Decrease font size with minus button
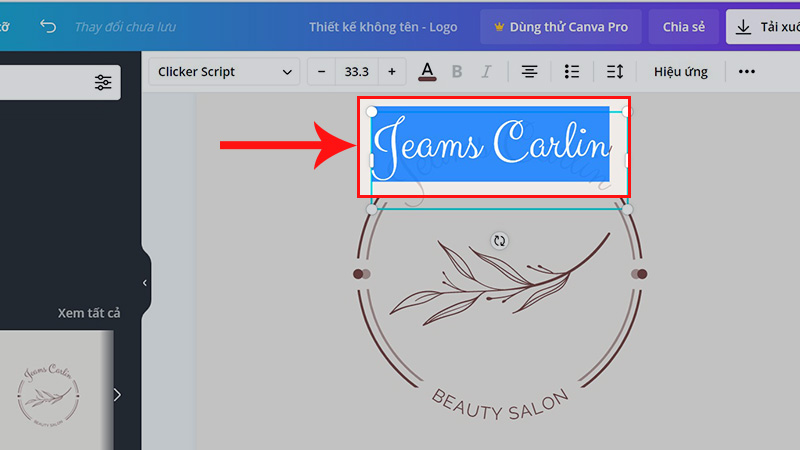This screenshot has width=800, height=450. 321,72
